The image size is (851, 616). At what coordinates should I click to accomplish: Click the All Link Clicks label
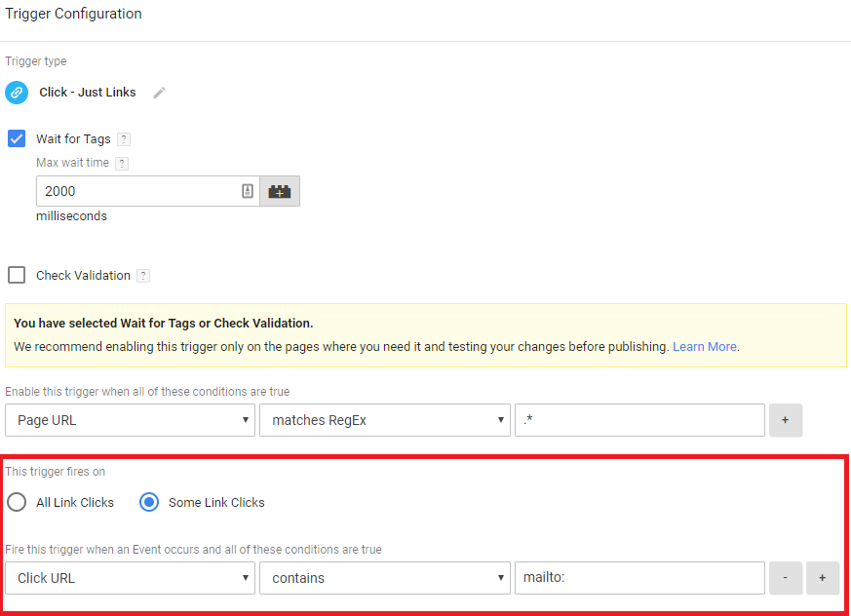(x=75, y=503)
